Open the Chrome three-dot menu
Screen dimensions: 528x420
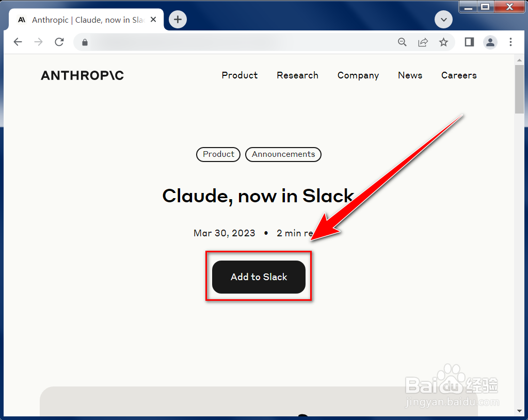510,42
